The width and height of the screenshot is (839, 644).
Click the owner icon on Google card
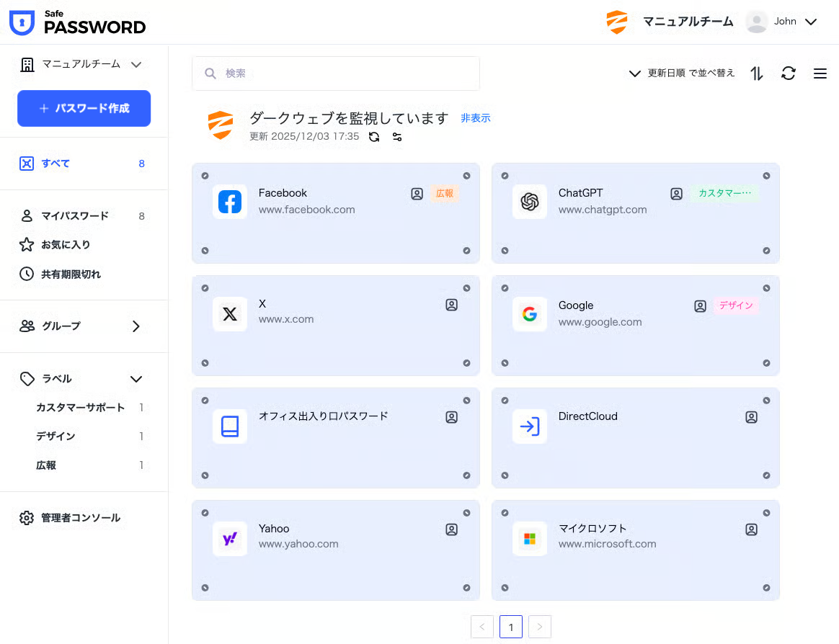click(700, 306)
